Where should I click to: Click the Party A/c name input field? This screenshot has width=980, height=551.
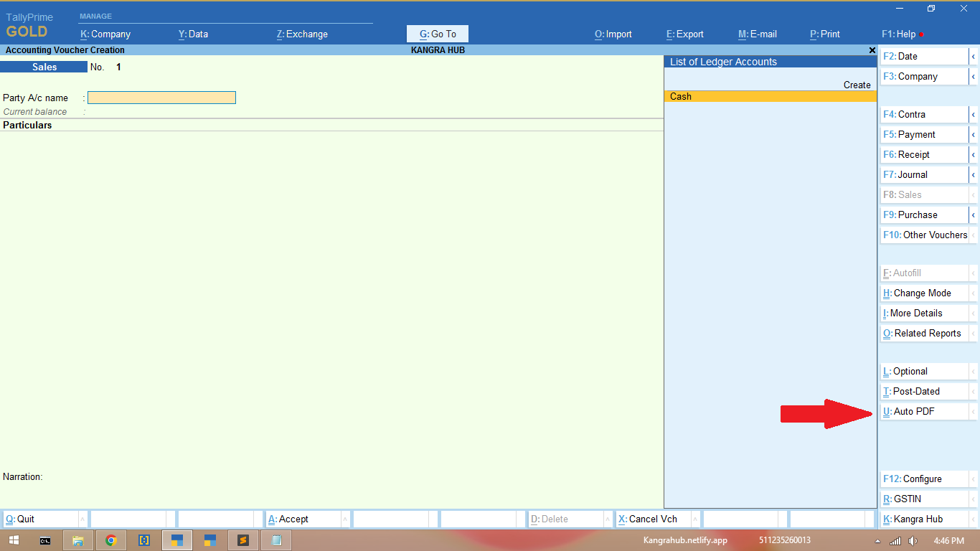tap(161, 98)
